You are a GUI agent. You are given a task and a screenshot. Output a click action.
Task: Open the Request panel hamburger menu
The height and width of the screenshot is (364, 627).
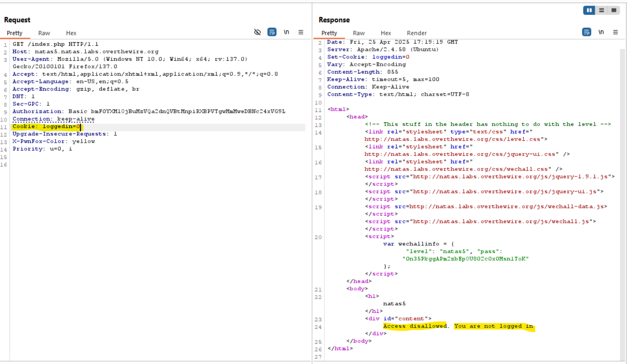[x=301, y=32]
